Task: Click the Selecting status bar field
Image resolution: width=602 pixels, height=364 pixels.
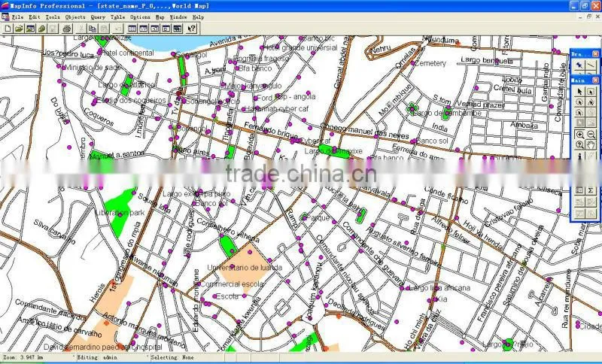Action: 172,357
